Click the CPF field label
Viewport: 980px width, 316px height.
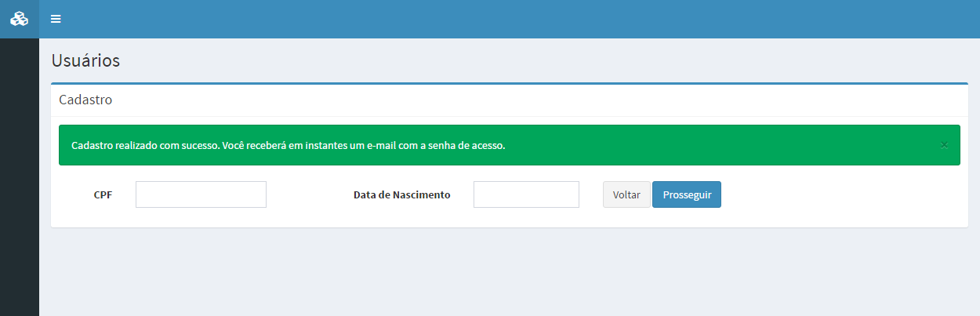[x=103, y=195]
